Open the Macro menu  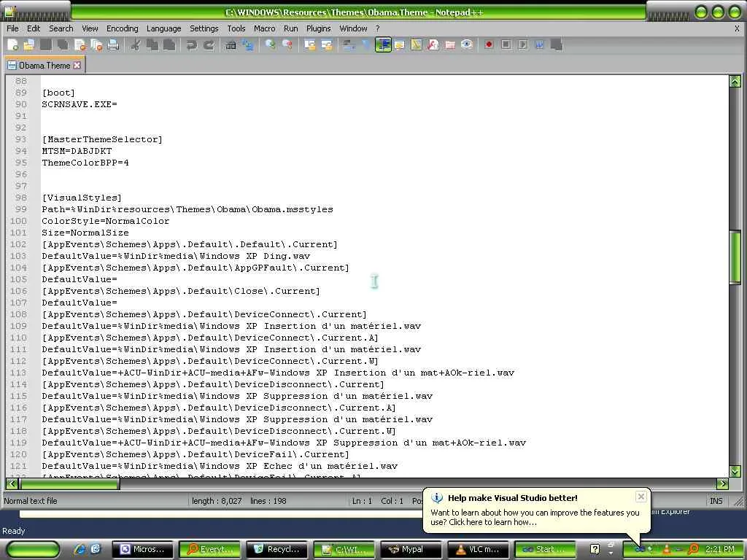pos(264,28)
